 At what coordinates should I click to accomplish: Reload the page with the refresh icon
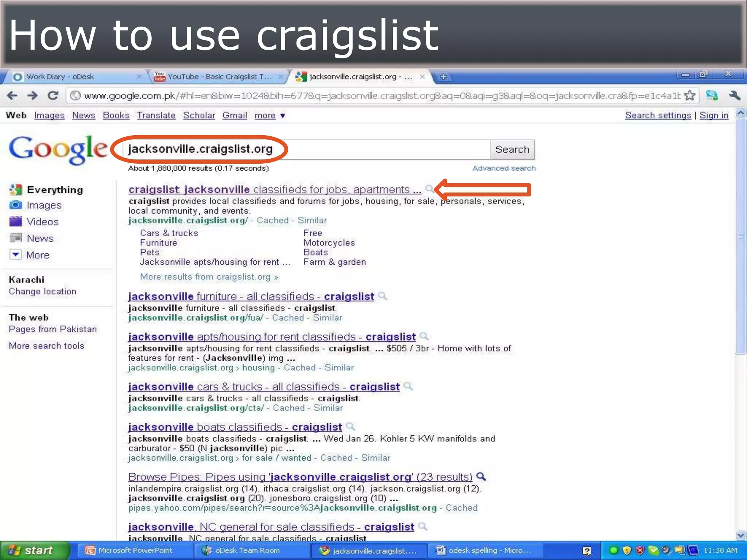click(53, 96)
